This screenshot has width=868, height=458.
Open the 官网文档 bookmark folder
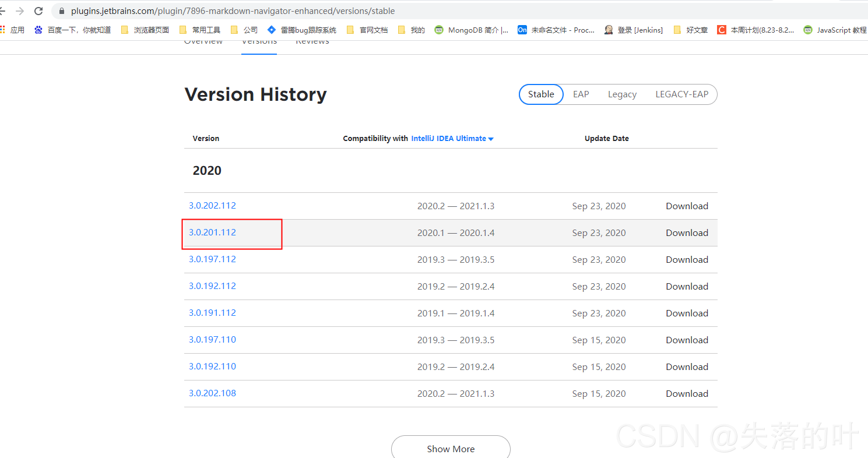click(x=367, y=30)
